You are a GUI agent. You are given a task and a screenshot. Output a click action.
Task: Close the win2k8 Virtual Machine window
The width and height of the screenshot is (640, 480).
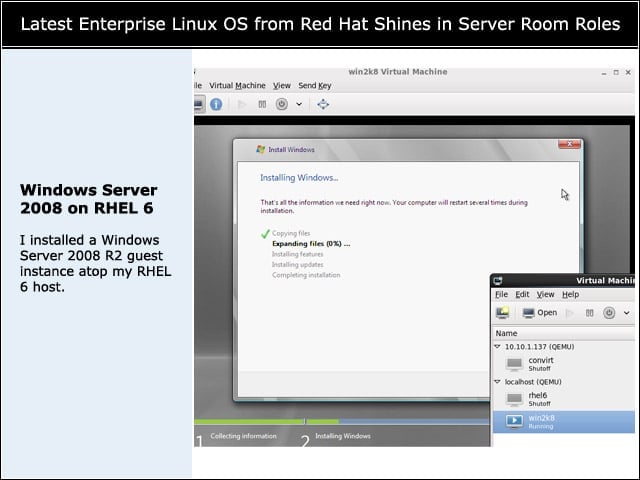pyautogui.click(x=628, y=72)
